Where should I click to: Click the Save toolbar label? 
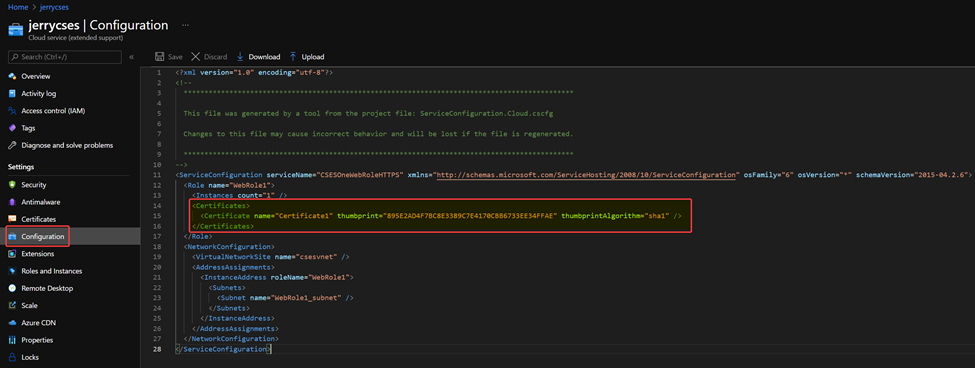175,57
